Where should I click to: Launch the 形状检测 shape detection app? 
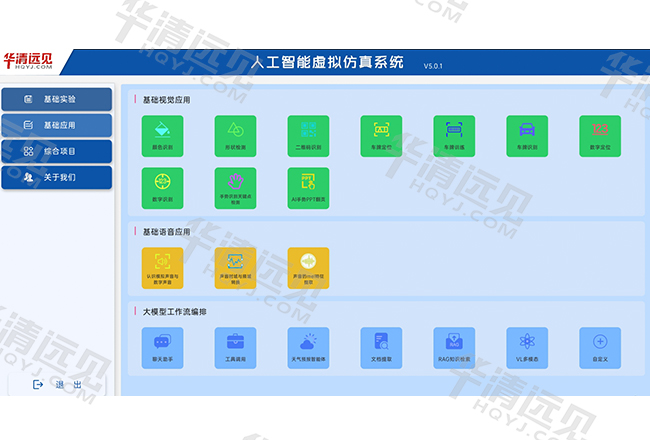pyautogui.click(x=236, y=135)
